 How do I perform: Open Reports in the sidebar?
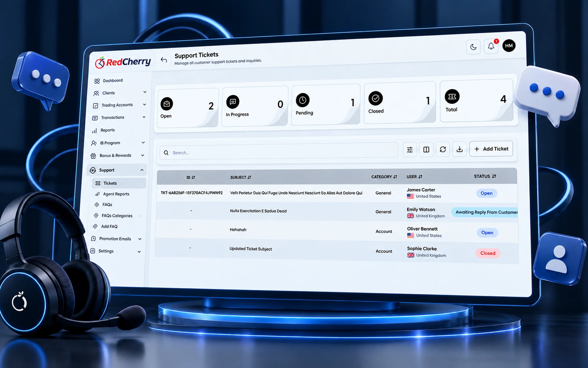(x=103, y=130)
